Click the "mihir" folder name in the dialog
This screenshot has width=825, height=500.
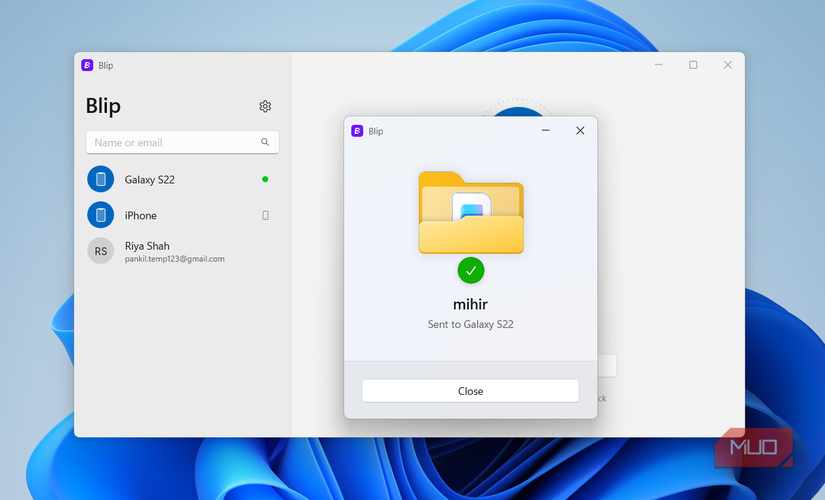(470, 304)
